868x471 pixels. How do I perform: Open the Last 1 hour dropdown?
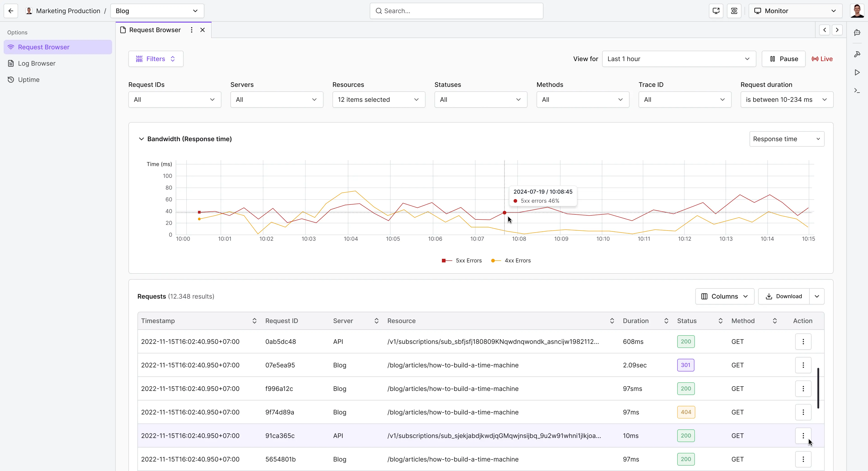click(x=679, y=59)
